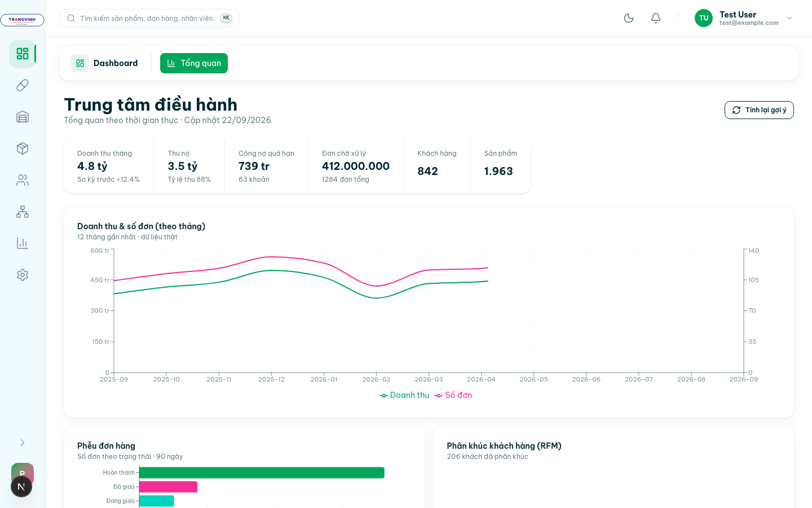
Task: Open the settings gear icon in the sidebar
Action: click(23, 275)
